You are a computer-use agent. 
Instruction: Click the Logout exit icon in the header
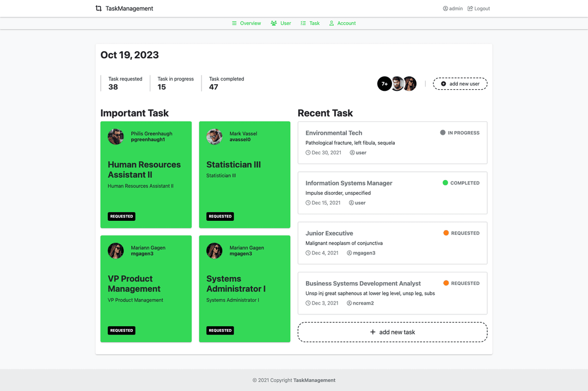tap(469, 8)
